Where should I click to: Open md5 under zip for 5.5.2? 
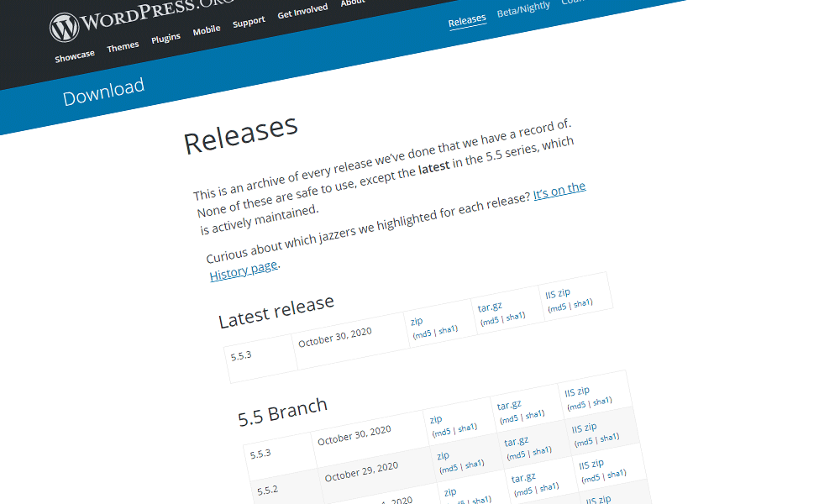[449, 468]
